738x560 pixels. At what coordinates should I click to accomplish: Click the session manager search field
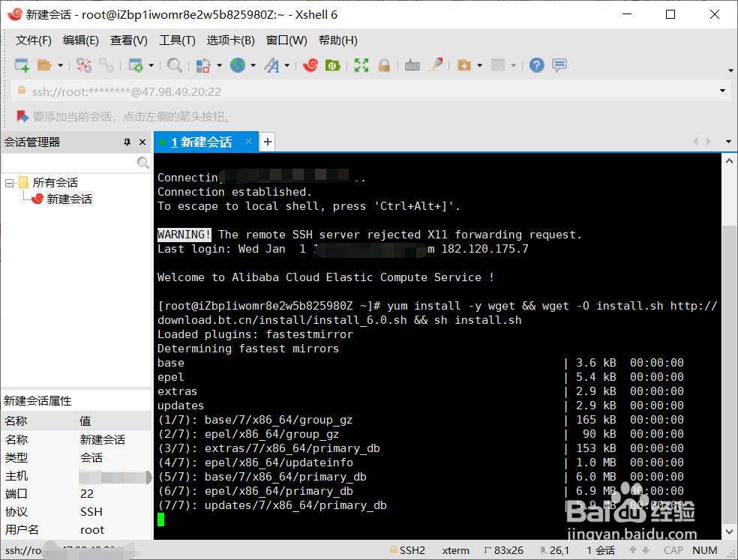click(69, 163)
